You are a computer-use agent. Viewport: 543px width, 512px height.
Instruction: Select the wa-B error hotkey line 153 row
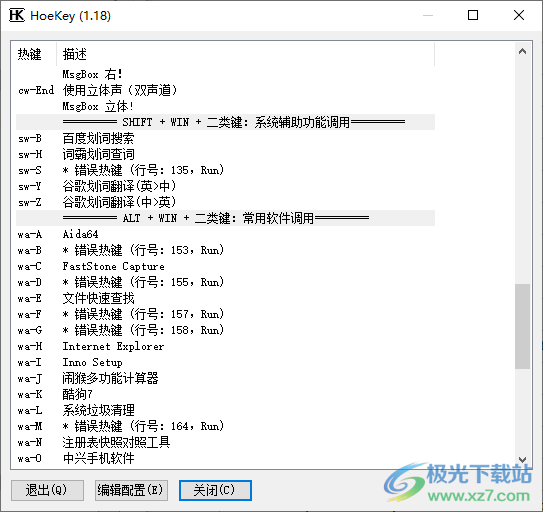click(x=225, y=250)
